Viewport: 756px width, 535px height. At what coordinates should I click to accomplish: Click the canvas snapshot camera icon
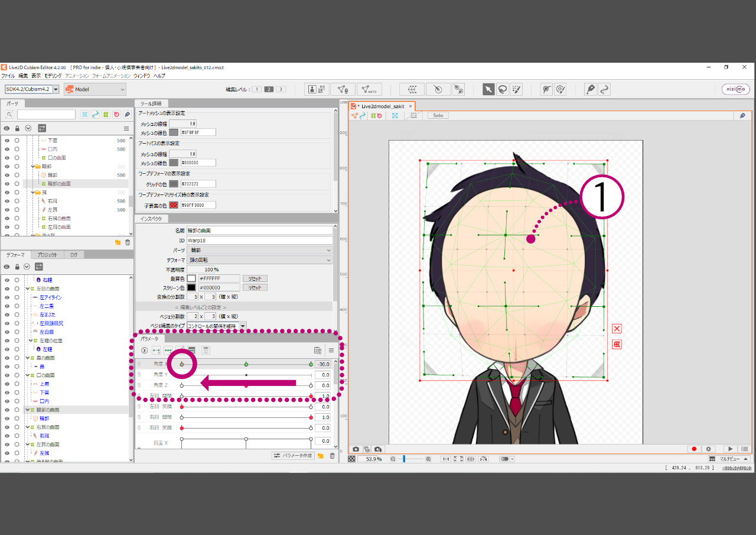click(356, 449)
